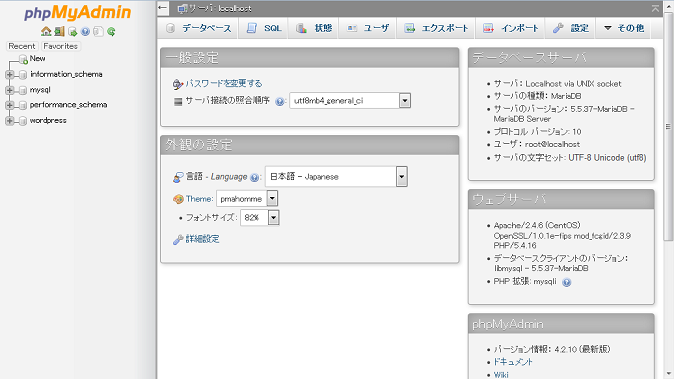The image size is (674, 379).
Task: Open the 詳細設定 detailed settings link
Action: click(202, 239)
